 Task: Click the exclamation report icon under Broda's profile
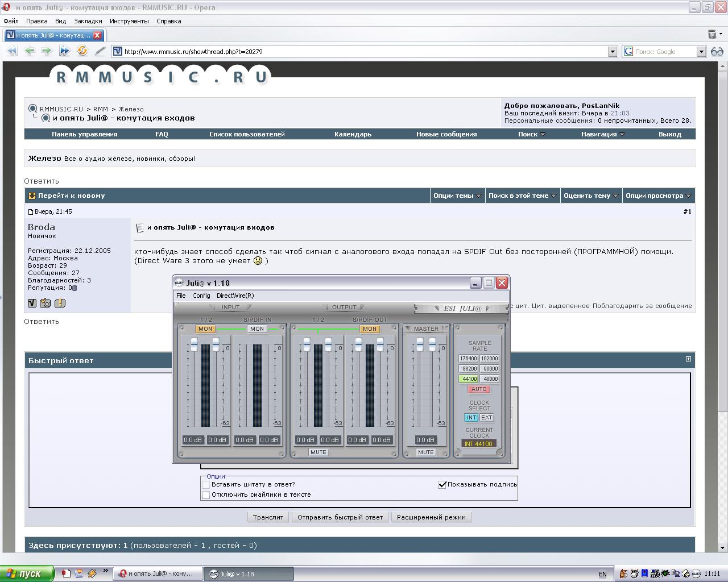(x=60, y=303)
